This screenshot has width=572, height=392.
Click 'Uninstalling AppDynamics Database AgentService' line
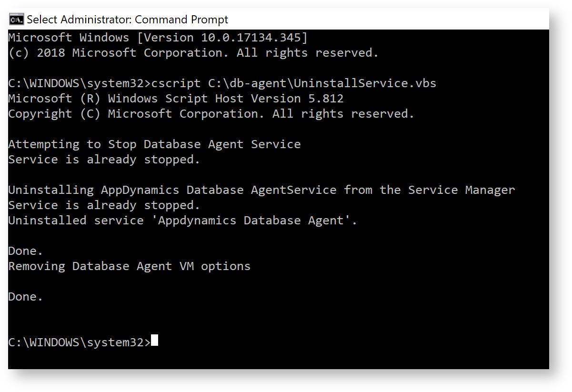pyautogui.click(x=261, y=190)
